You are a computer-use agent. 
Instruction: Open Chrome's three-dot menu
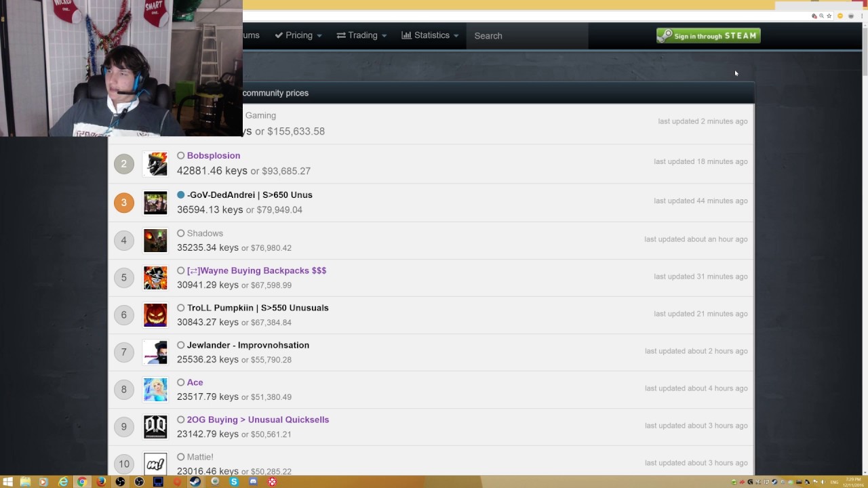point(862,16)
